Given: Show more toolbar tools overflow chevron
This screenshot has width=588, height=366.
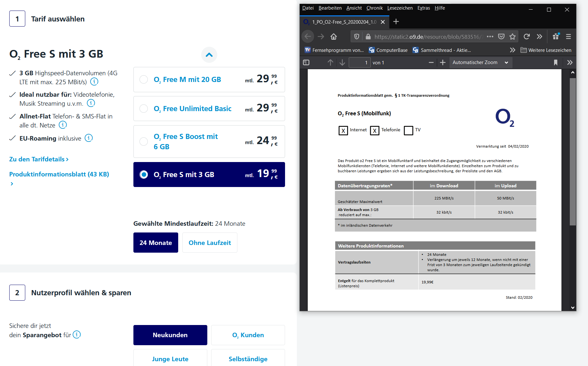Looking at the screenshot, I should coord(539,37).
